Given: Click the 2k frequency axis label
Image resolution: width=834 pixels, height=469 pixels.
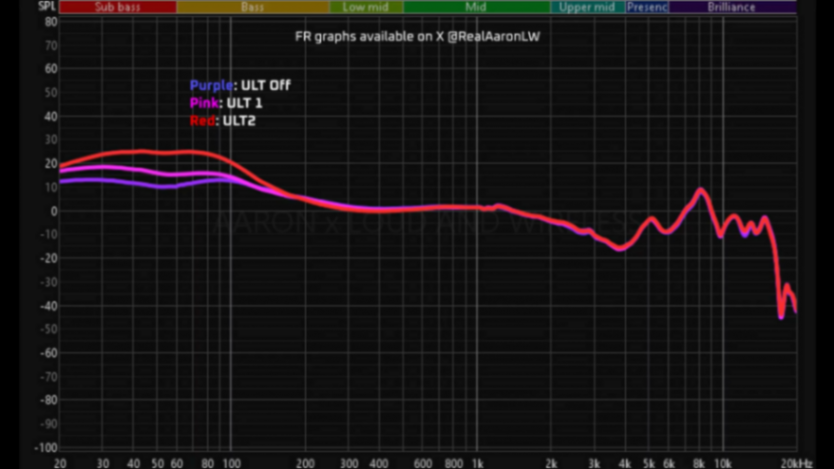Looking at the screenshot, I should point(551,463).
